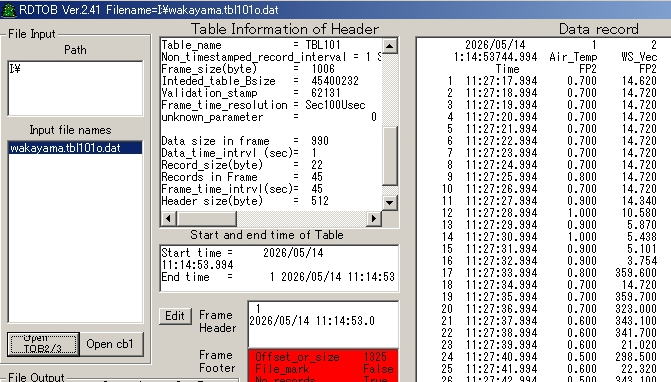
Task: Click the header table scroll down arrow
Action: click(x=389, y=203)
